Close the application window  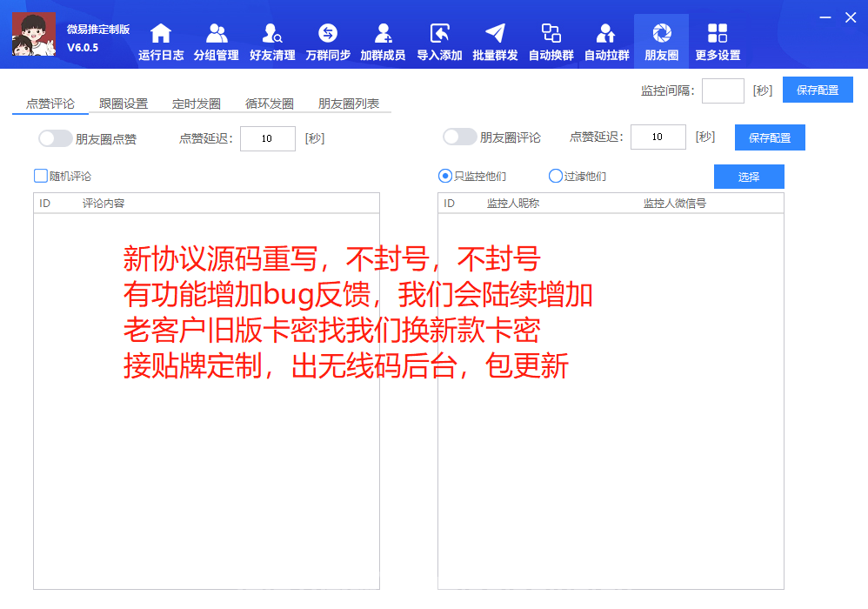(x=851, y=17)
